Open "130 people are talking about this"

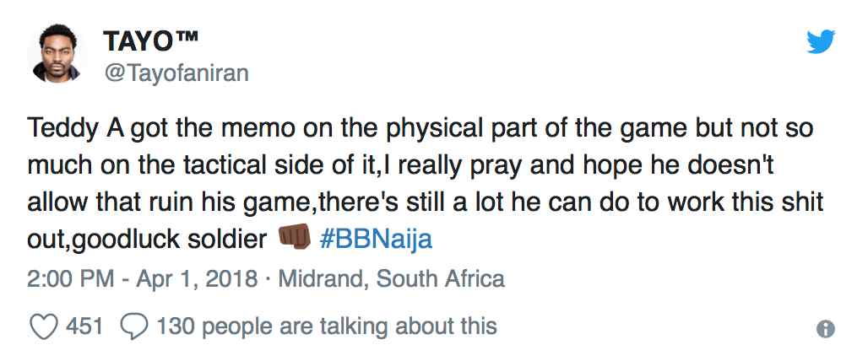[x=327, y=326]
